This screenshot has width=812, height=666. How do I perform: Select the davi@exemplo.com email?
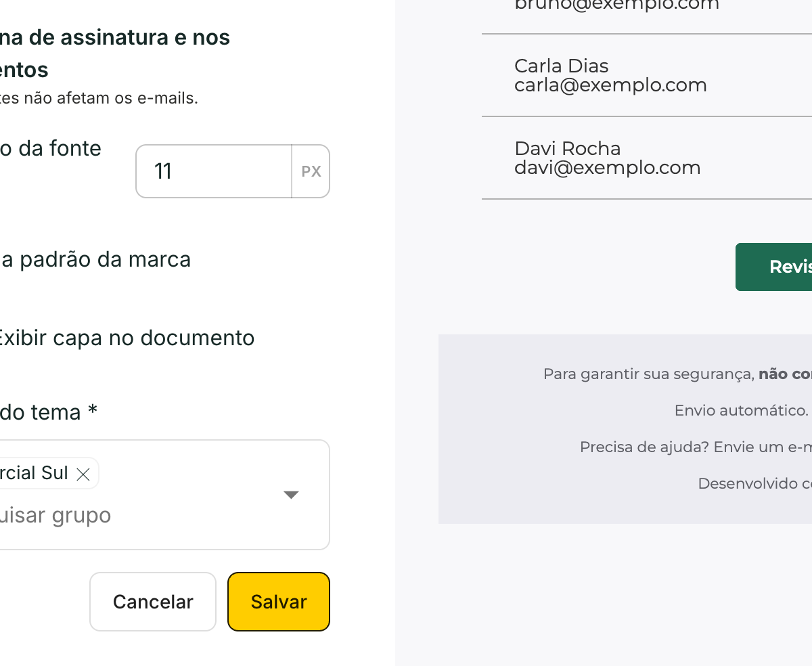tap(608, 168)
